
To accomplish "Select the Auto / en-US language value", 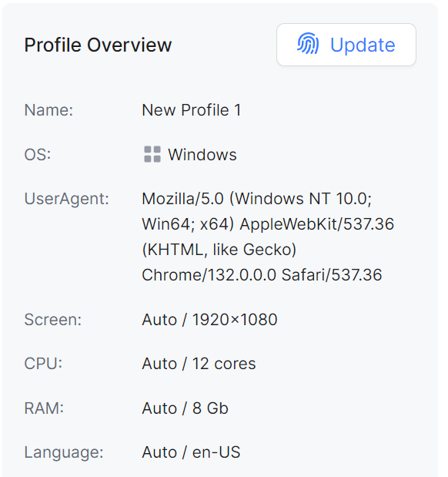I will (x=191, y=452).
